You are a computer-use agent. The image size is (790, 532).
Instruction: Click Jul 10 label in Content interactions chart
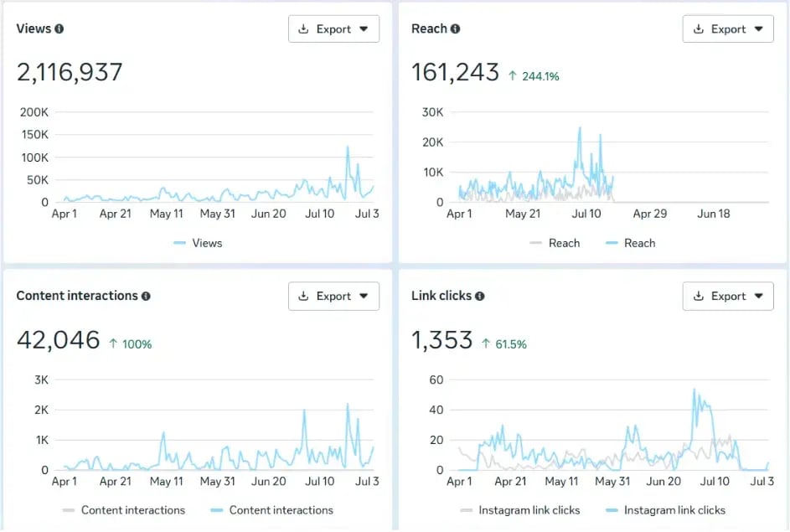pyautogui.click(x=319, y=481)
